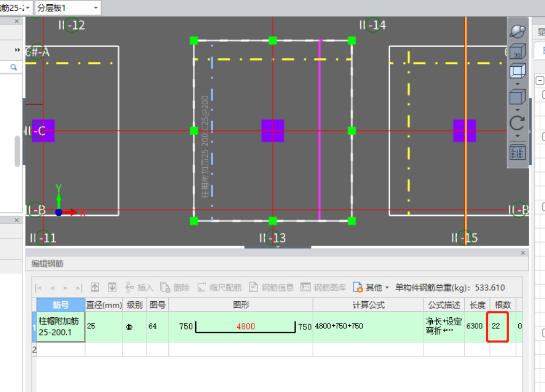Click the 公式描述 column header
Image resolution: width=545 pixels, height=392 pixels.
(444, 305)
